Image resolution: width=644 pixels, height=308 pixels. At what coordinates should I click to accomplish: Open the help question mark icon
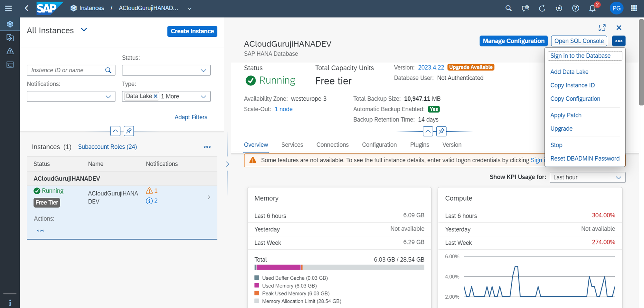coord(576,8)
